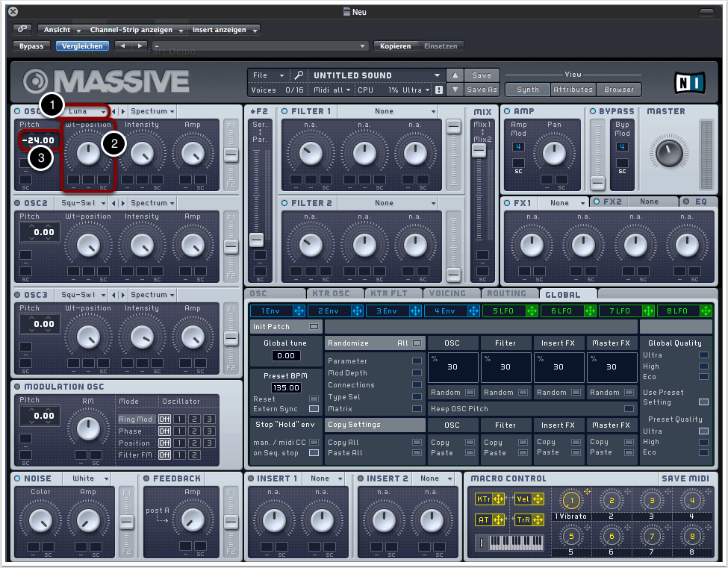Open the Browser view
728x568 pixels.
(618, 90)
